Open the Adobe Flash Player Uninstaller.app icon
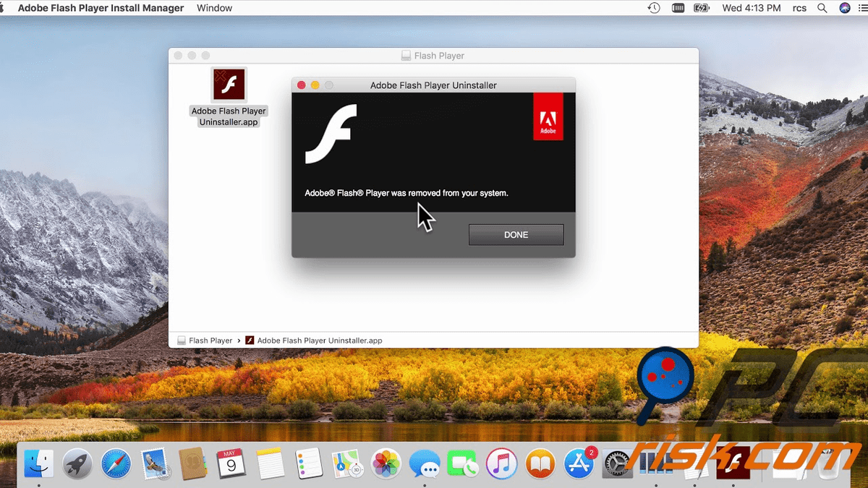 point(229,84)
